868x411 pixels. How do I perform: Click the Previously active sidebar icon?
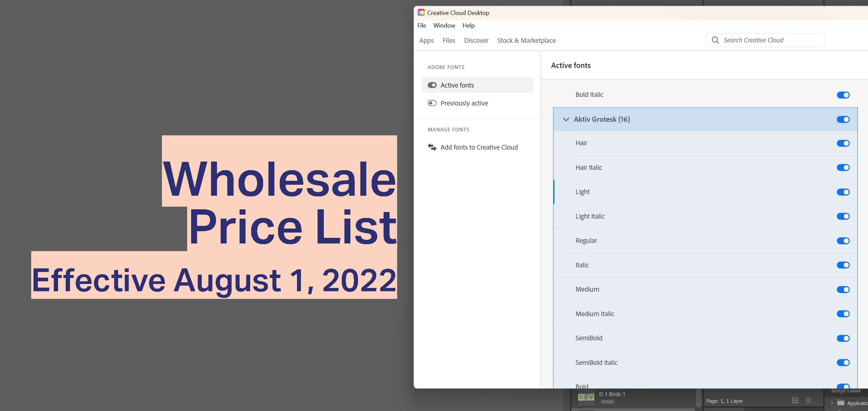[432, 103]
